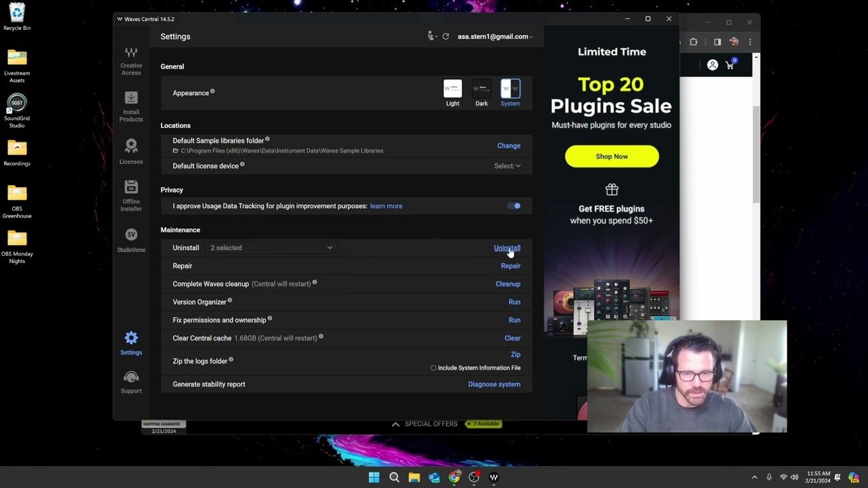The width and height of the screenshot is (868, 488).
Task: Run Complete Waves Cleanup
Action: [x=508, y=284]
